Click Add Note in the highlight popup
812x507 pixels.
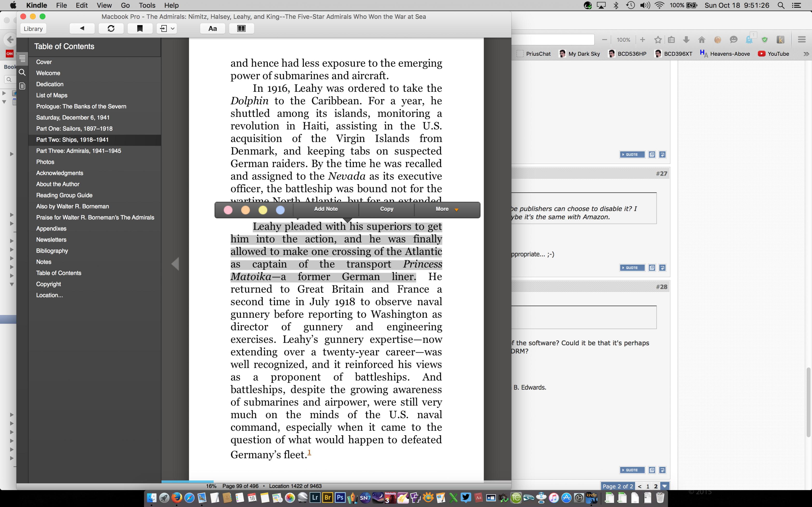(x=325, y=209)
